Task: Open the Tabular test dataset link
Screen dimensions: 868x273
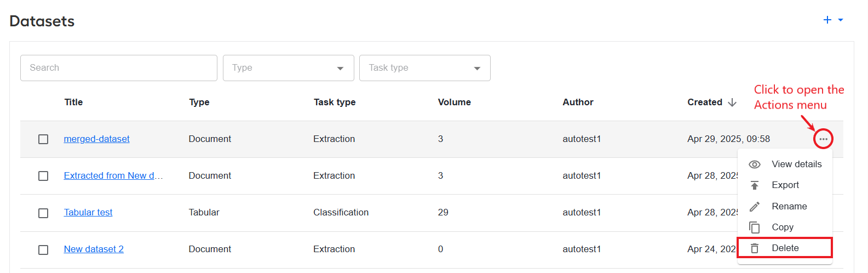Action: pyautogui.click(x=88, y=213)
